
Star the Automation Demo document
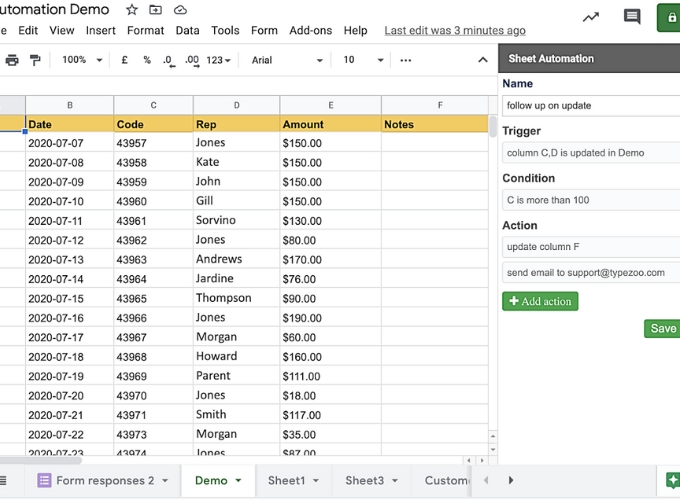click(132, 10)
